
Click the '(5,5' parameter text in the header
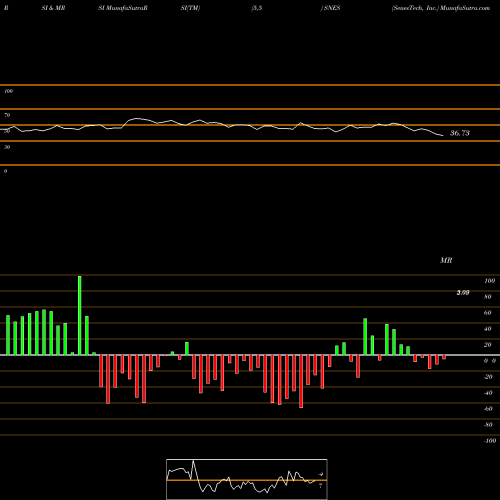(257, 8)
